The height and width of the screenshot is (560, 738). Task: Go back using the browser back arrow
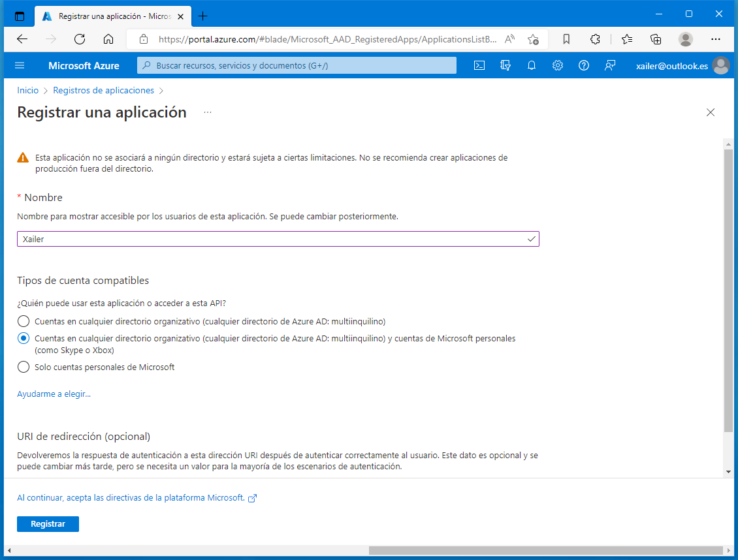(22, 39)
